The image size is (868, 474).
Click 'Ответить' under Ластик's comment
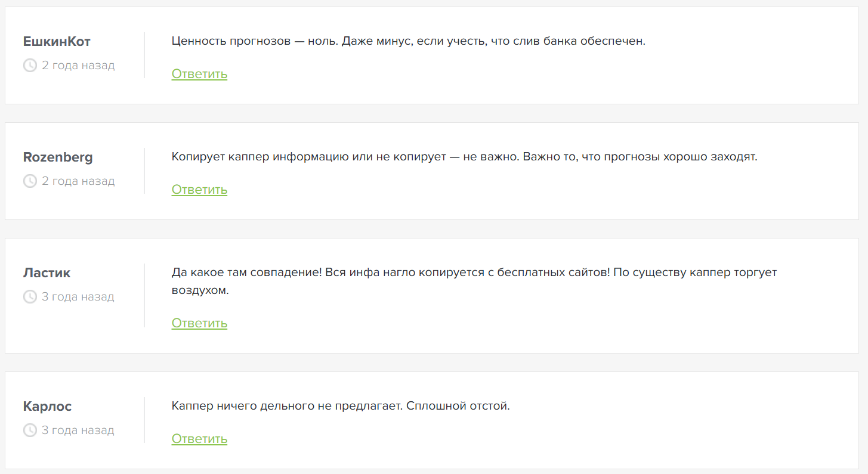pos(199,323)
